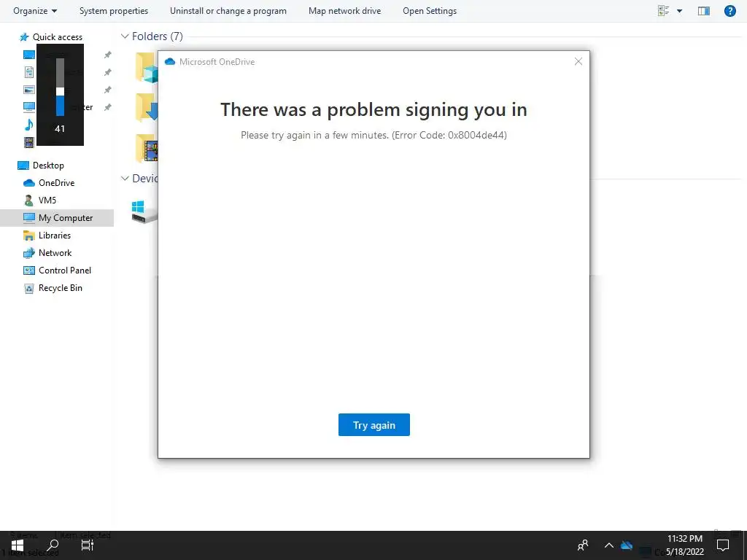Close the Microsoft OneDrive dialog
Image resolution: width=747 pixels, height=560 pixels.
pos(578,61)
